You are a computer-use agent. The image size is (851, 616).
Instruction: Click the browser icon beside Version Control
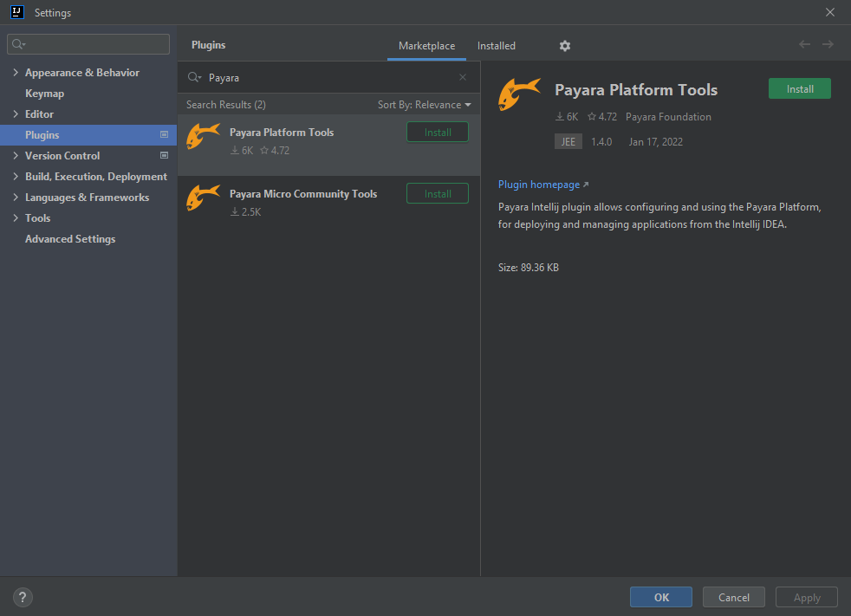(x=164, y=155)
